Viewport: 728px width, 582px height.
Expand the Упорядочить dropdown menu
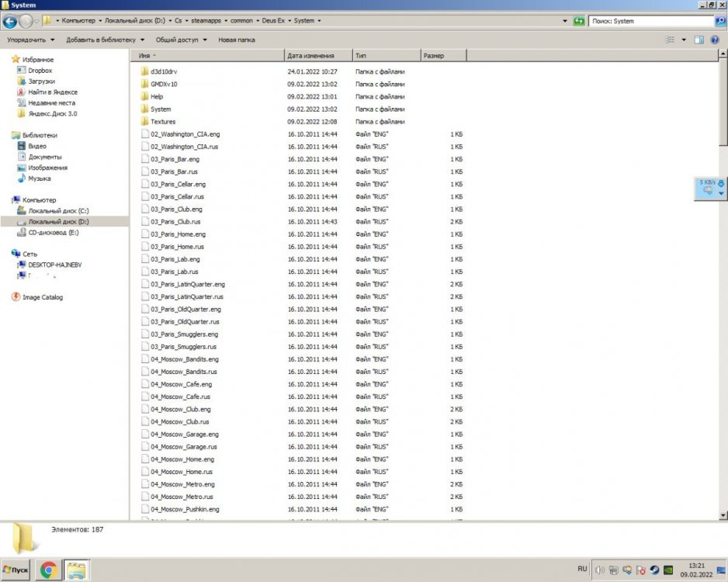coord(31,40)
